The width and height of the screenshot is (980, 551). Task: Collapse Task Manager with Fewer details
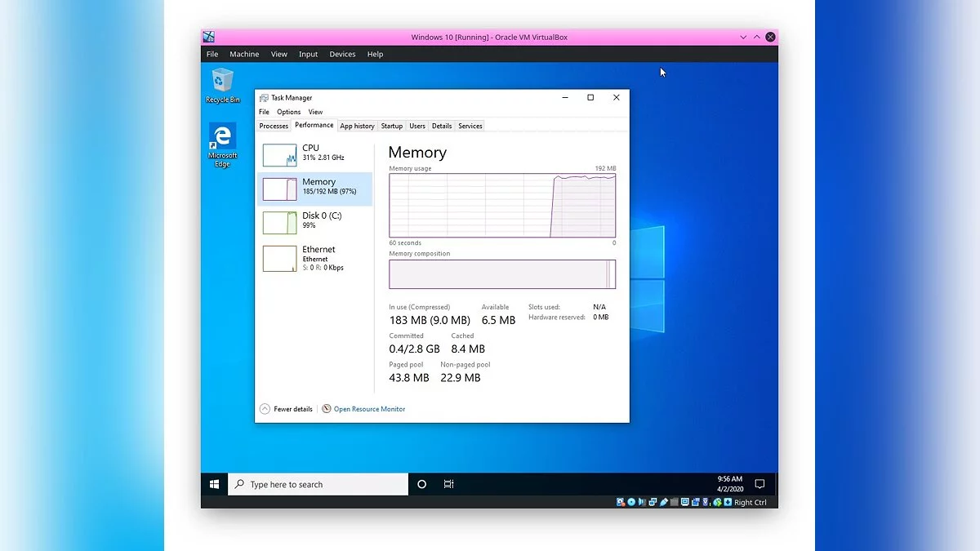coord(286,409)
